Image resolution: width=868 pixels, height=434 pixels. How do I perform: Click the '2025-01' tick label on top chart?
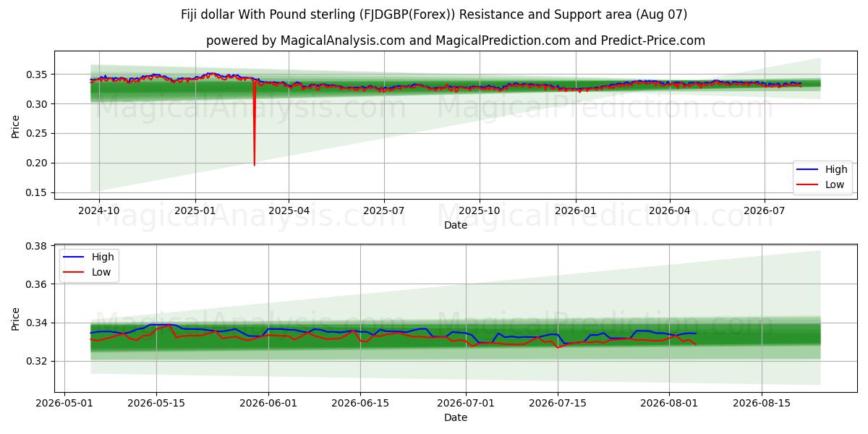(195, 210)
